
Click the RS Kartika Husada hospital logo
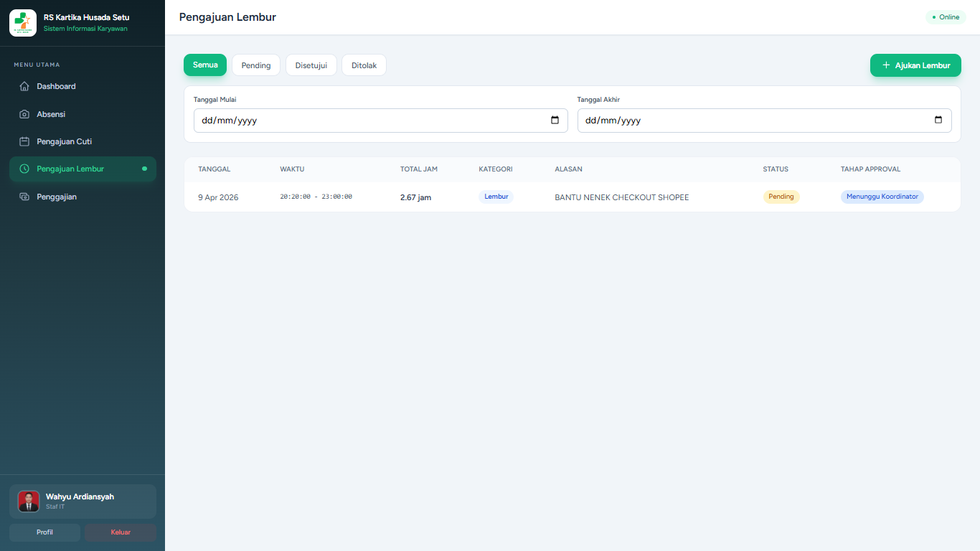click(23, 23)
